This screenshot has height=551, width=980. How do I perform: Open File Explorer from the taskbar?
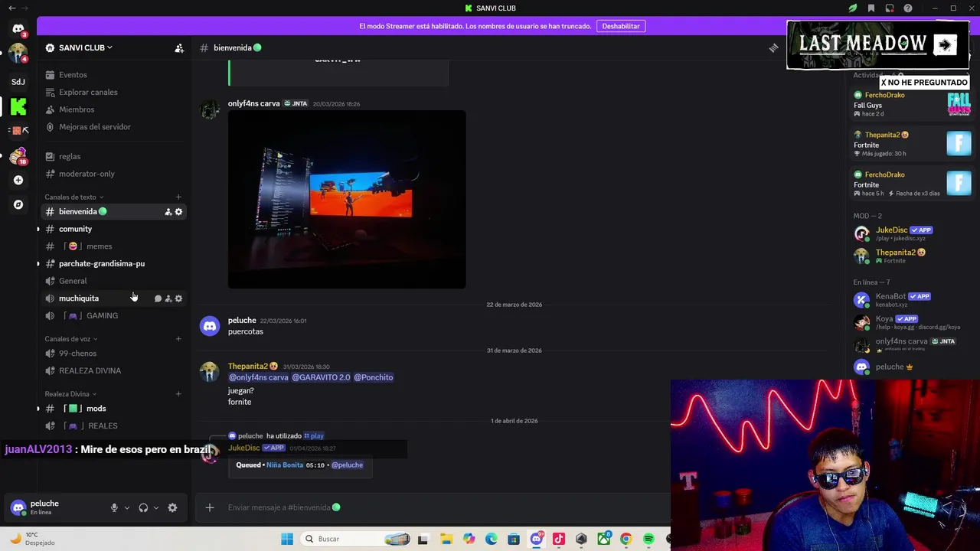coord(446,539)
